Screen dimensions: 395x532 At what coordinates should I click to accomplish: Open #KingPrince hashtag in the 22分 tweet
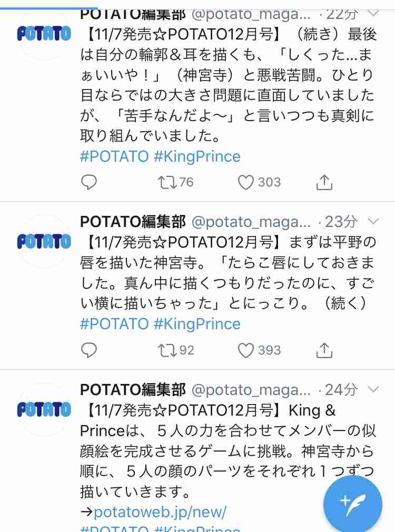point(197,157)
